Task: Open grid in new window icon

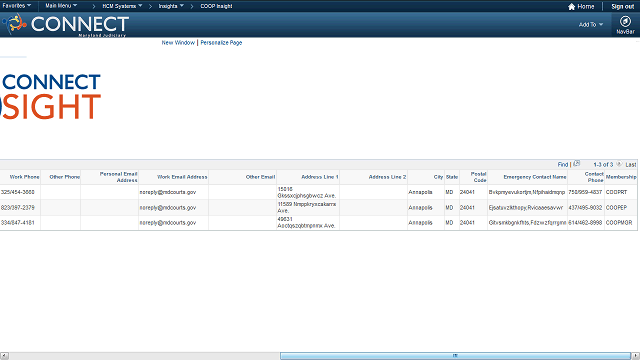Action: click(576, 164)
